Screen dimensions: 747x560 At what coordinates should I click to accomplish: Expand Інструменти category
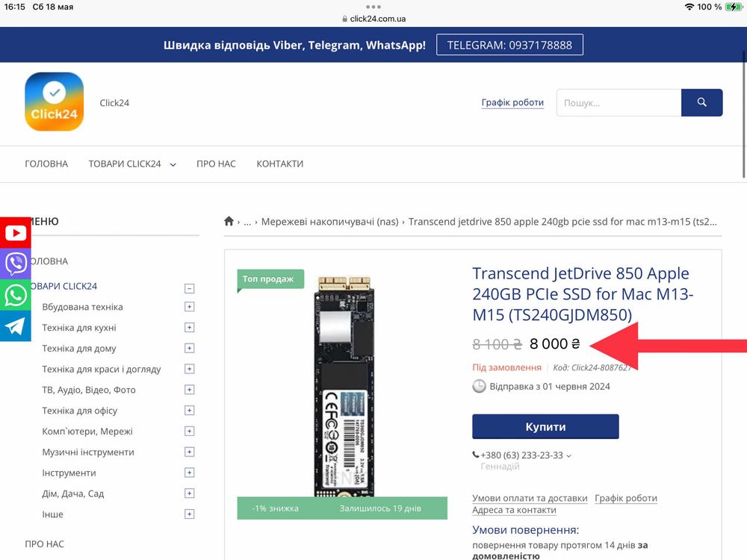point(189,473)
